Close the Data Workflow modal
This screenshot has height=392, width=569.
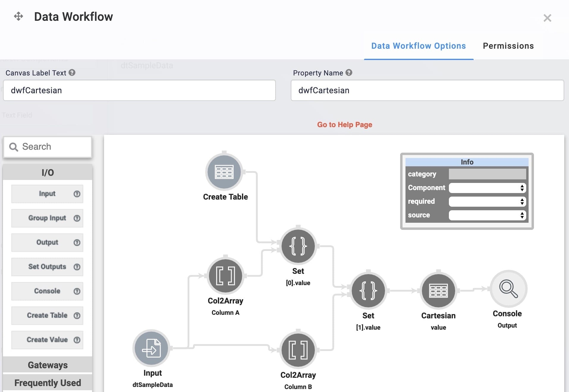pos(547,18)
